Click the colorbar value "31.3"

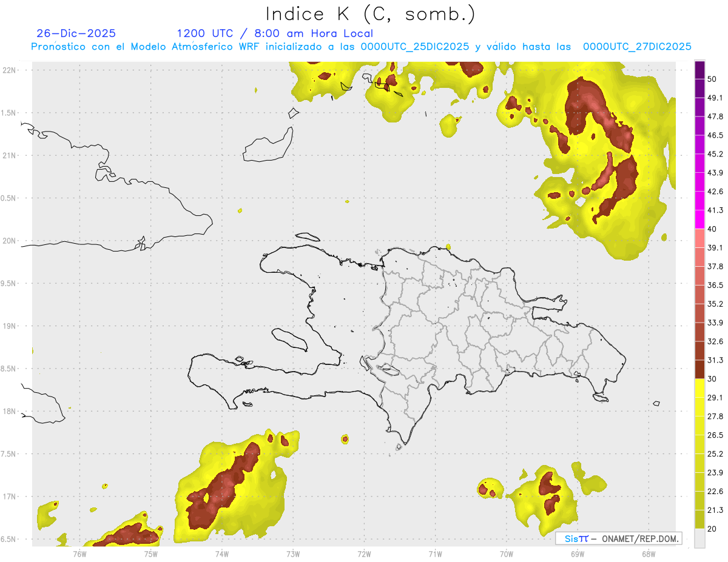pos(715,360)
